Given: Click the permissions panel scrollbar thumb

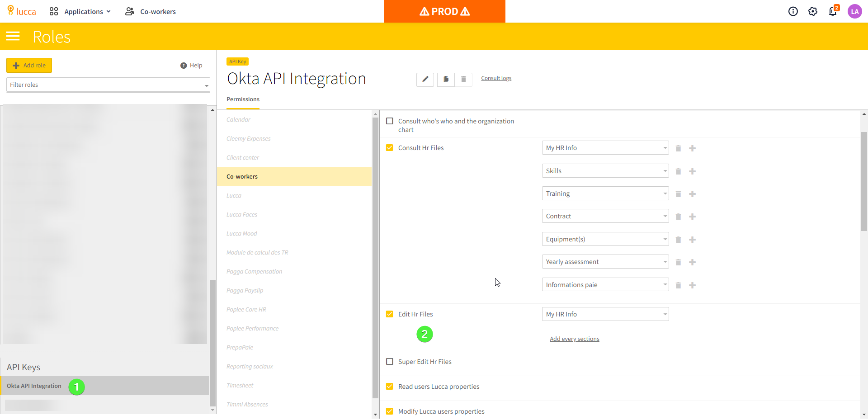Looking at the screenshot, I should 864,181.
